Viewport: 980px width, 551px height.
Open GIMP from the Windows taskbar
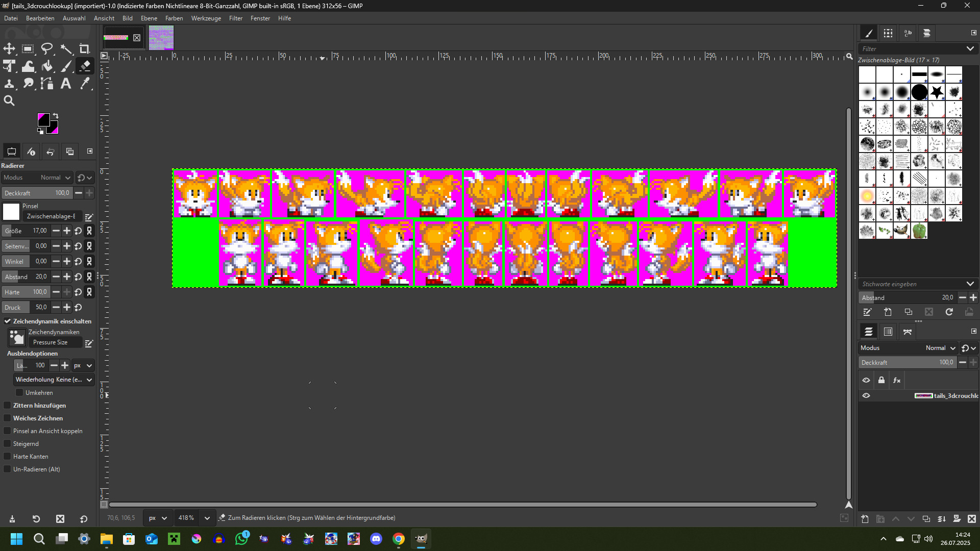coord(421,539)
